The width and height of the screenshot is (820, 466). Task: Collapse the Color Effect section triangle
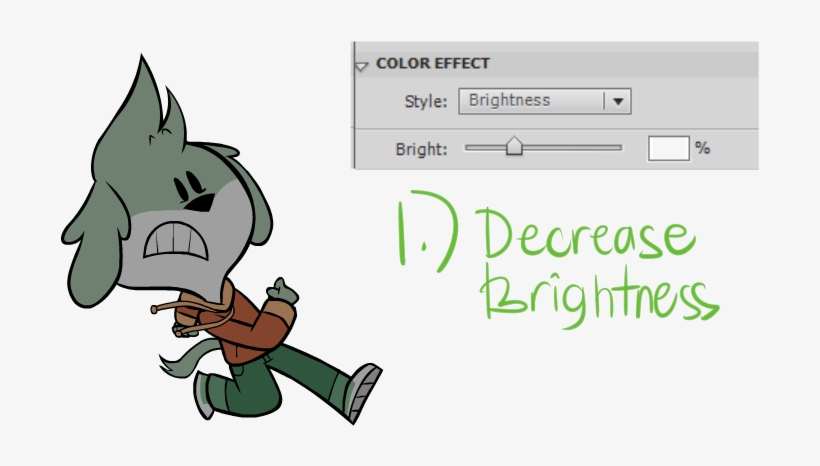tap(362, 65)
